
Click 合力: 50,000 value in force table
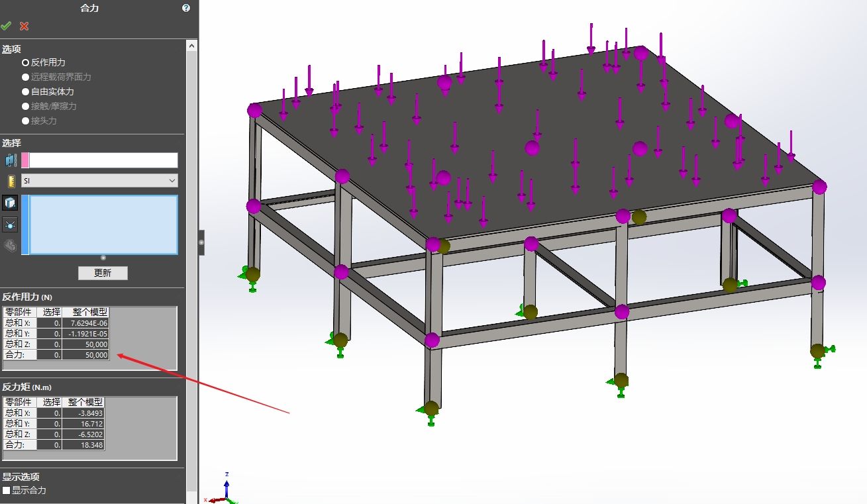(x=85, y=355)
